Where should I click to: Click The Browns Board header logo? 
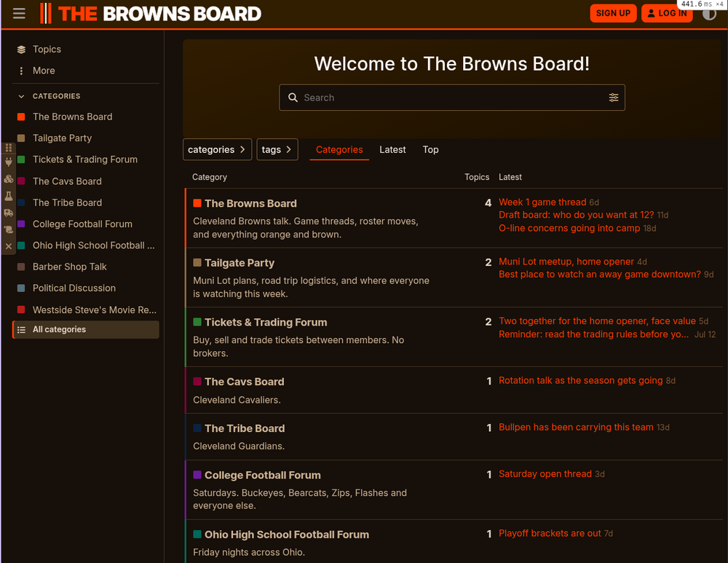[151, 13]
